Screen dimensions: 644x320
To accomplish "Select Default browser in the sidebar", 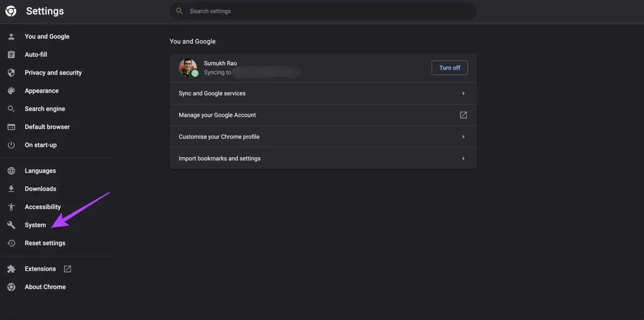I will 47,127.
